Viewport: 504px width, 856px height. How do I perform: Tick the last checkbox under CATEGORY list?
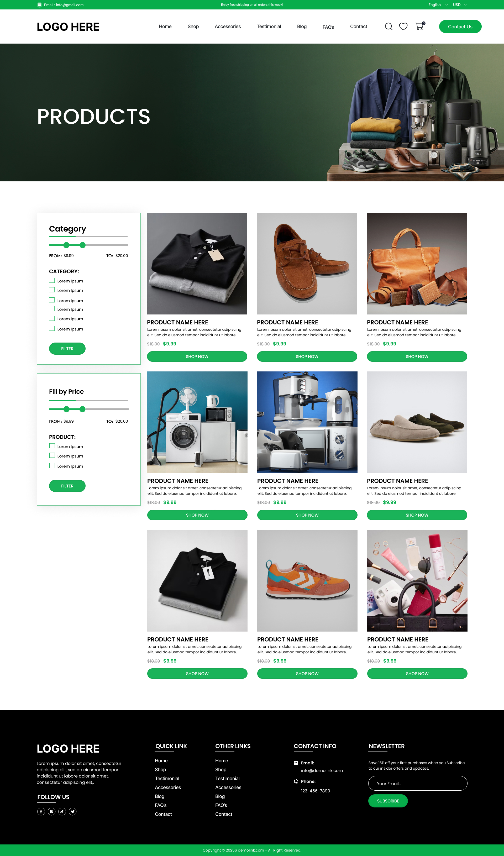tap(52, 328)
